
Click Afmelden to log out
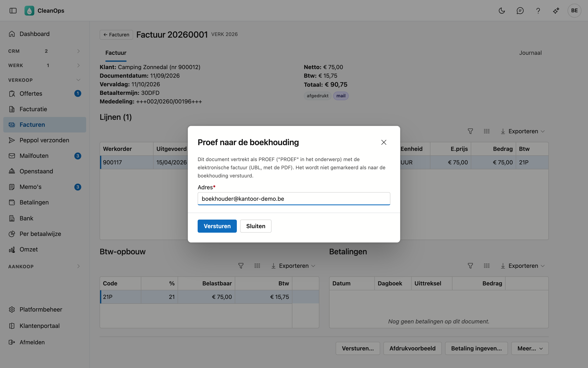(45, 342)
